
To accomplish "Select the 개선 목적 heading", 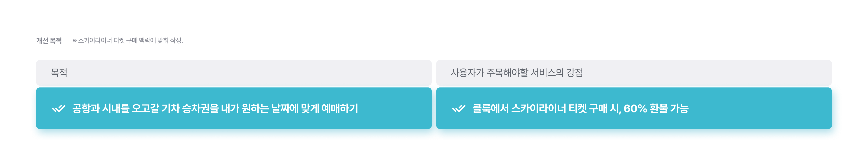I will [x=49, y=41].
